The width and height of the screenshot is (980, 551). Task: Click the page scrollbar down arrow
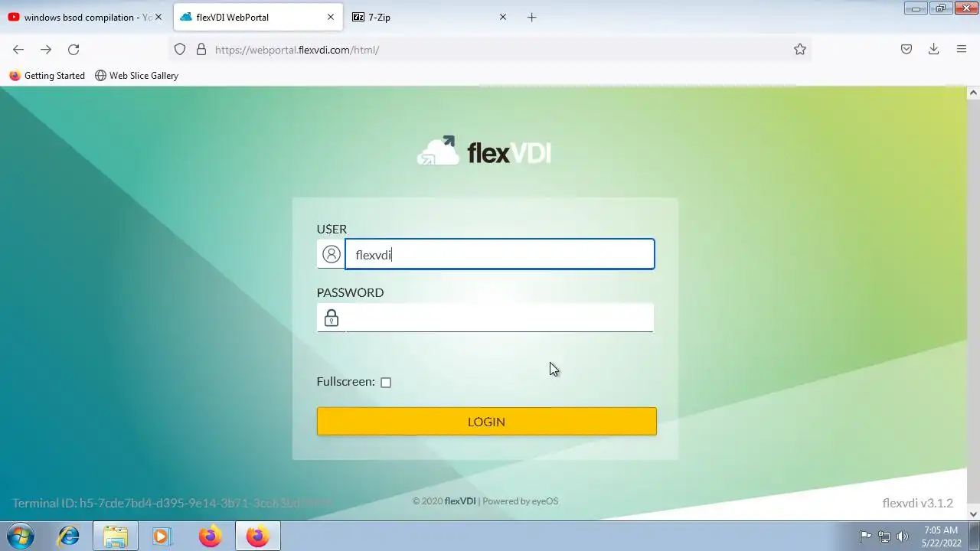[x=974, y=514]
